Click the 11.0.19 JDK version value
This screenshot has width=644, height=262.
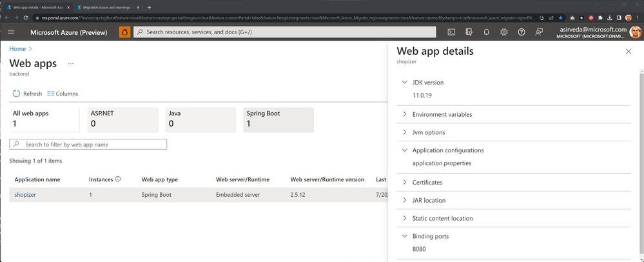click(x=422, y=96)
